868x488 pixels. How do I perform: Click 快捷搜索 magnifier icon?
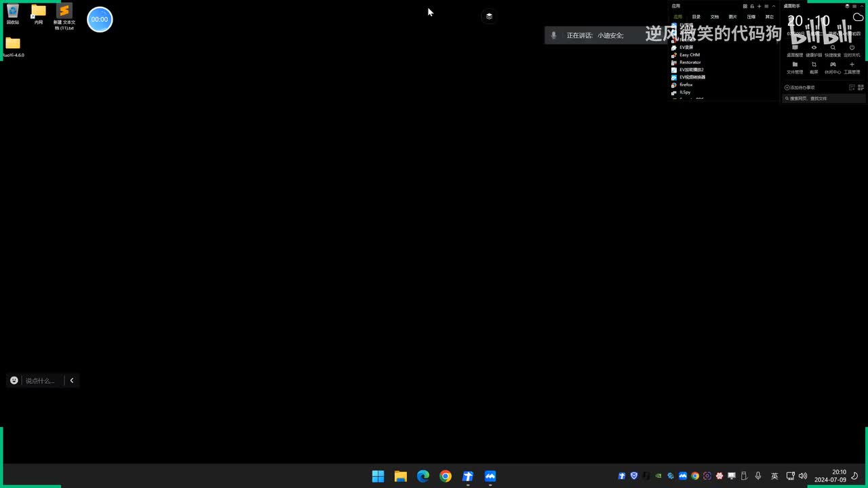click(833, 47)
